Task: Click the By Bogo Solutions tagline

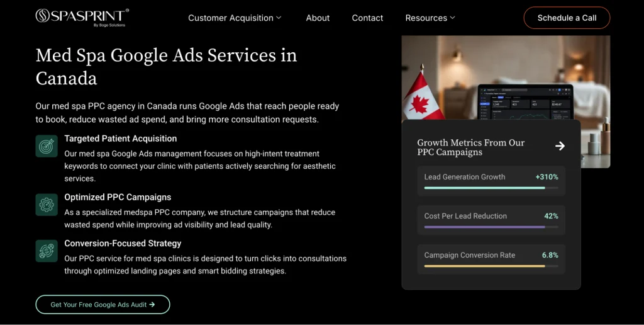Action: click(x=109, y=25)
